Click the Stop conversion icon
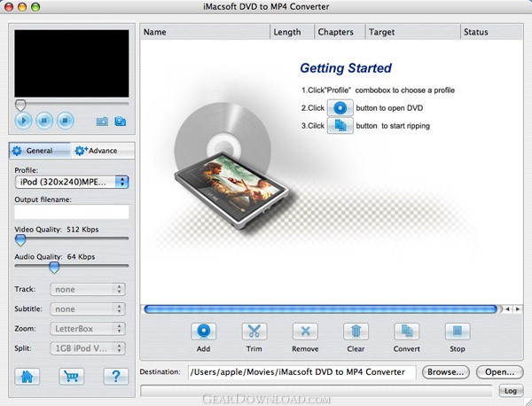The width and height of the screenshot is (532, 406). (x=458, y=331)
